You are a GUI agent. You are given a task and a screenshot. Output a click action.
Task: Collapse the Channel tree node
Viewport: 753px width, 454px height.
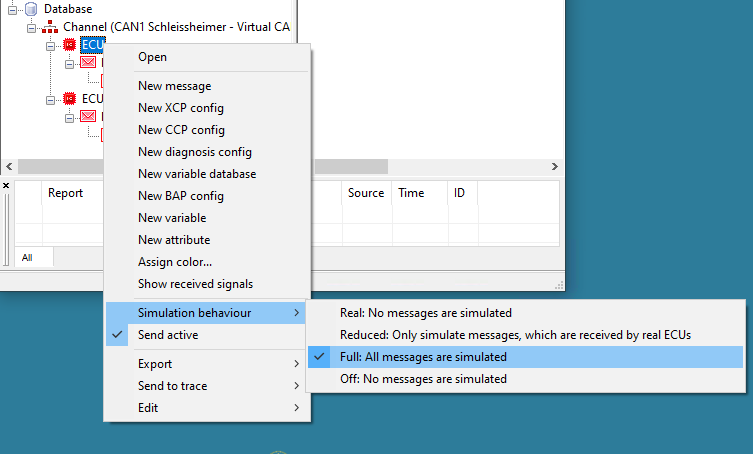coord(33,28)
